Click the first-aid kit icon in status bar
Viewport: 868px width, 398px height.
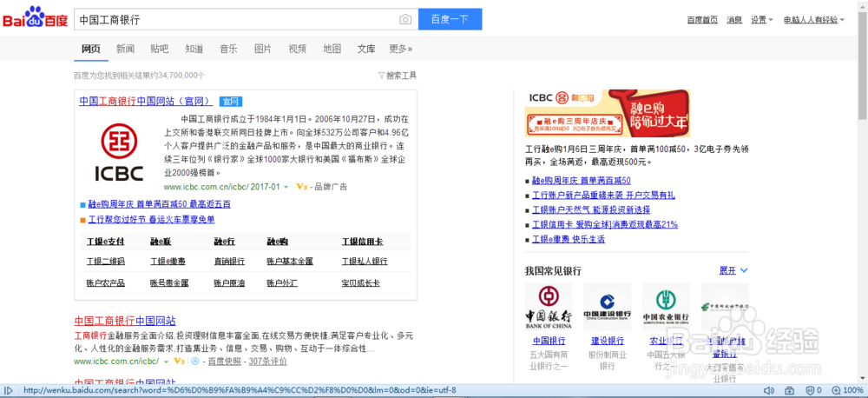(789, 391)
